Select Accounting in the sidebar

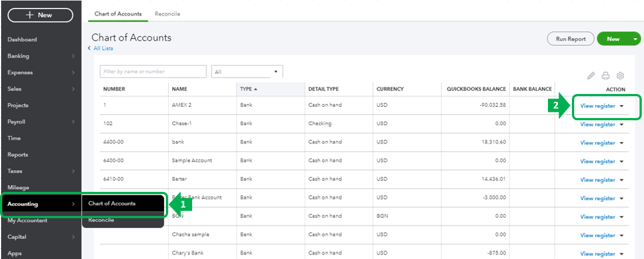point(41,204)
